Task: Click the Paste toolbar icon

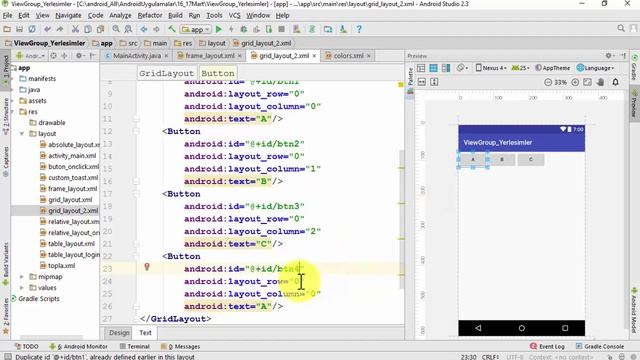Action: pyautogui.click(x=100, y=29)
